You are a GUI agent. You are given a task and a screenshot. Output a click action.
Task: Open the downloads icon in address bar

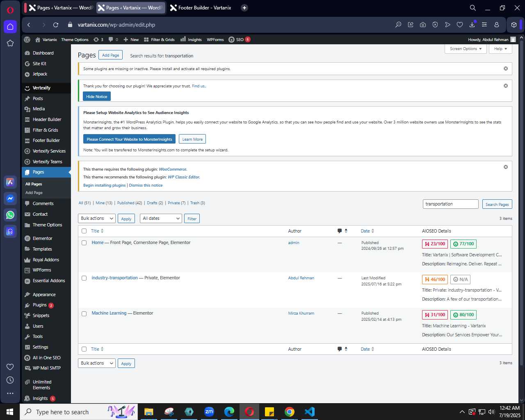472,25
